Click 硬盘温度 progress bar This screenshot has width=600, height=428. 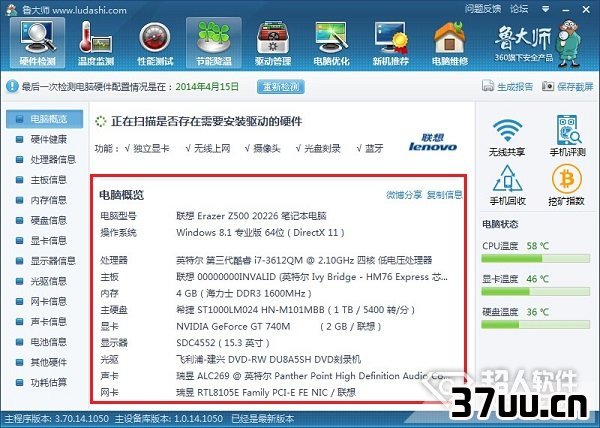pyautogui.click(x=535, y=325)
